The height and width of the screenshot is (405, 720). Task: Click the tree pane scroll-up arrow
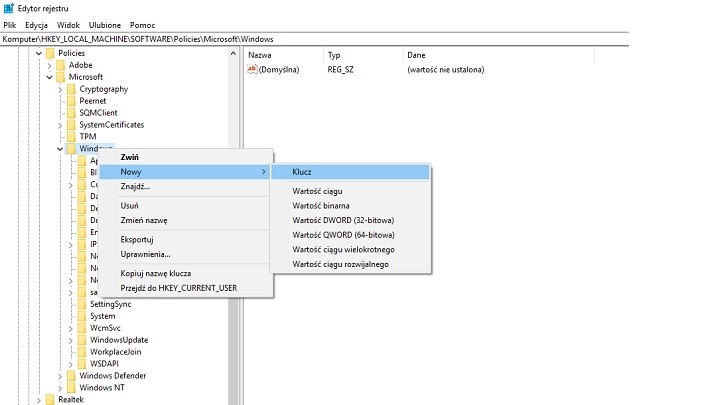(233, 53)
